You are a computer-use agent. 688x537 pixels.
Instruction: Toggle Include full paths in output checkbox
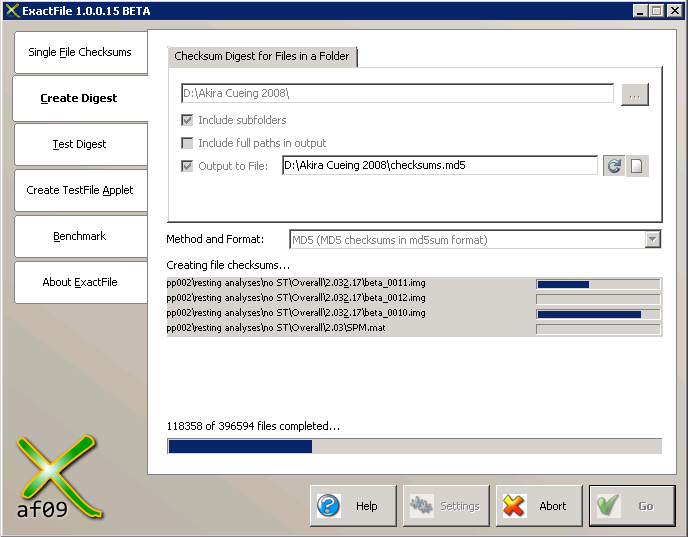pyautogui.click(x=187, y=143)
